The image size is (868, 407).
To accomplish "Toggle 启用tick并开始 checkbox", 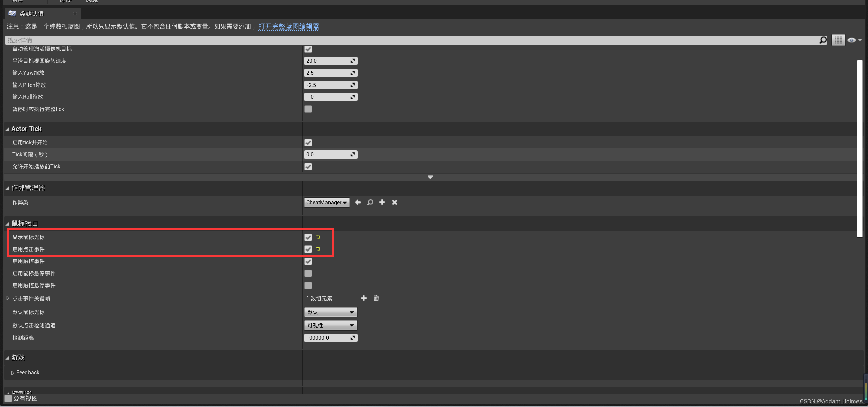I will click(x=308, y=143).
